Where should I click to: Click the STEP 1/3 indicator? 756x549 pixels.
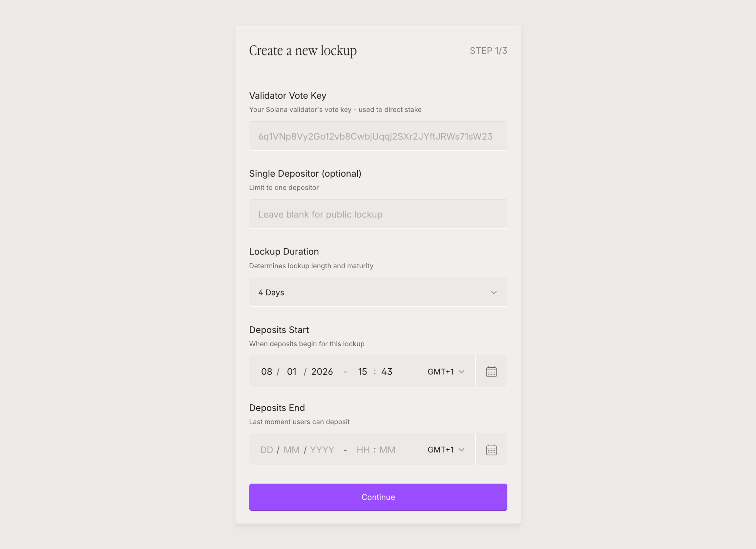(488, 51)
